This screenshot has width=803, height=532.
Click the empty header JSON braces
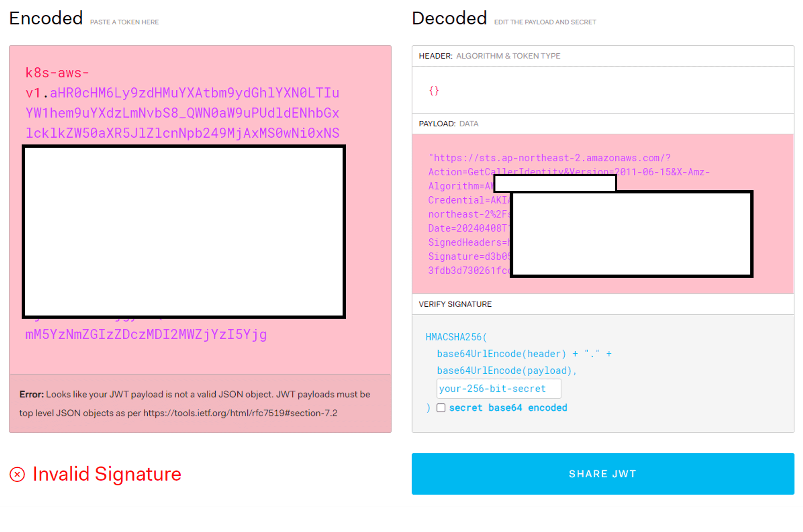[434, 91]
